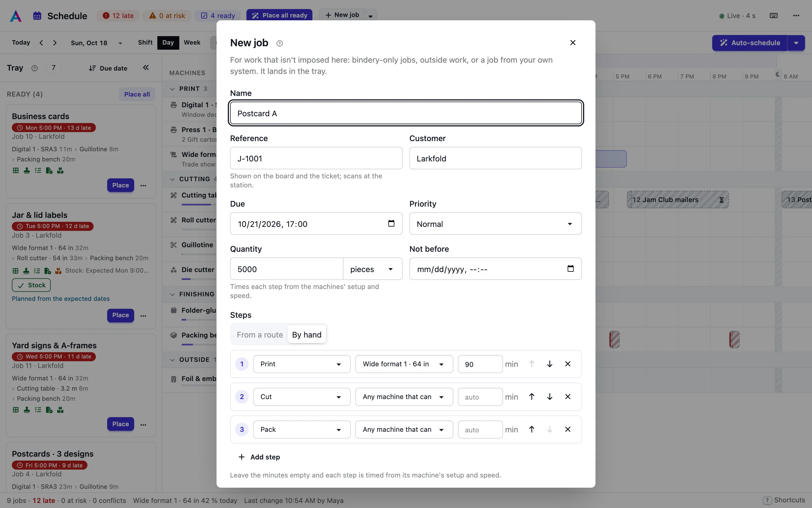Image resolution: width=812 pixels, height=508 pixels.
Task: Open more options for Yard signs & A-frames
Action: click(x=143, y=425)
